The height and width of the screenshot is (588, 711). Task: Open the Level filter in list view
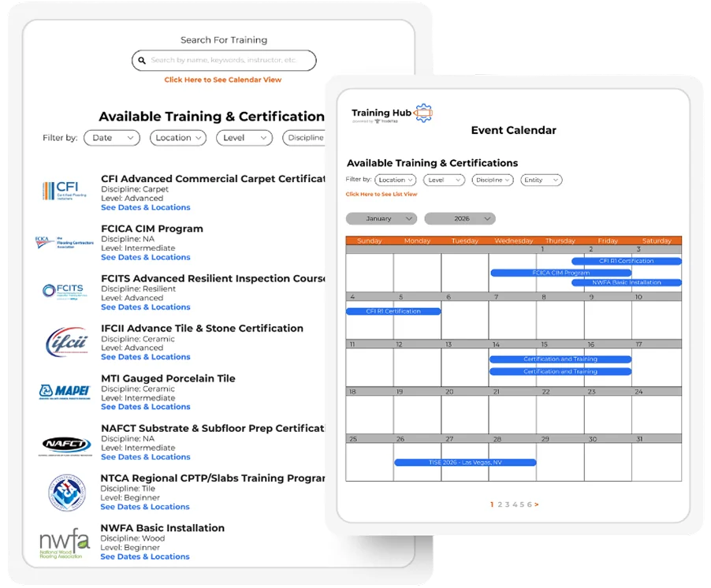[x=244, y=138]
